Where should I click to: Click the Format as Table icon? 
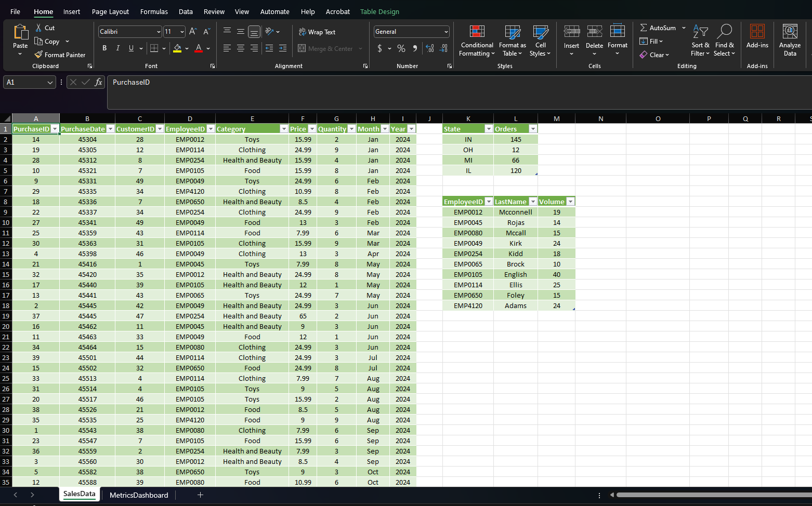(512, 41)
